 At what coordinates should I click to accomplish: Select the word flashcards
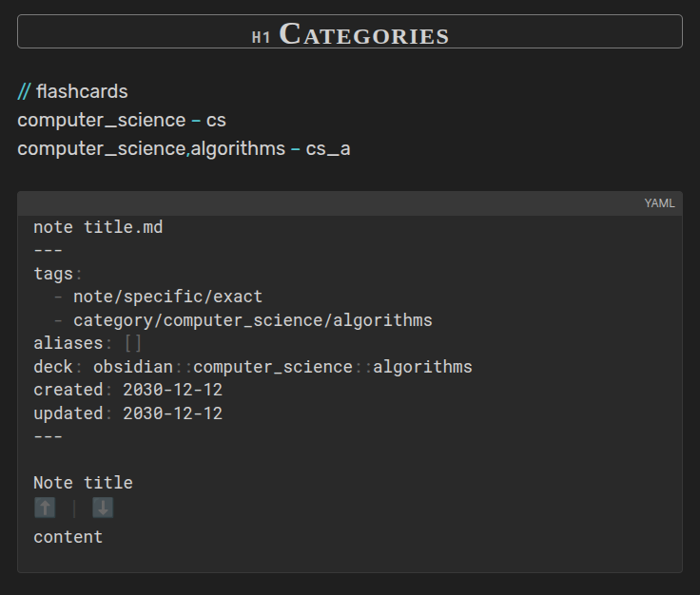coord(82,91)
